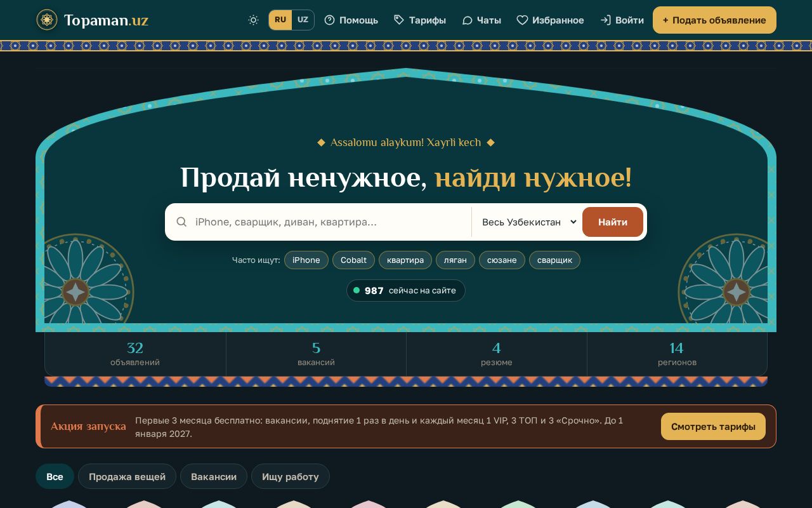Open Чаты messages
Viewport: 812px width, 508px height.
[x=481, y=20]
